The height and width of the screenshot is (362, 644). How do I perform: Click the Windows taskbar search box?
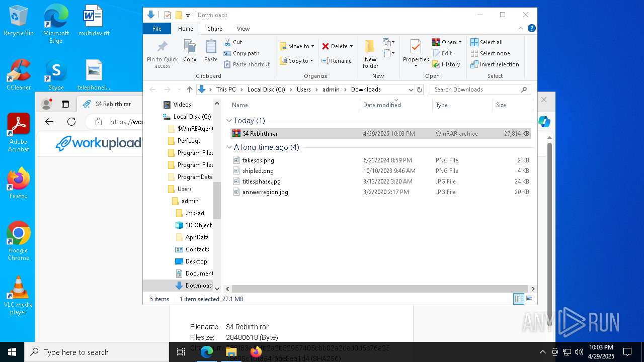click(x=97, y=352)
